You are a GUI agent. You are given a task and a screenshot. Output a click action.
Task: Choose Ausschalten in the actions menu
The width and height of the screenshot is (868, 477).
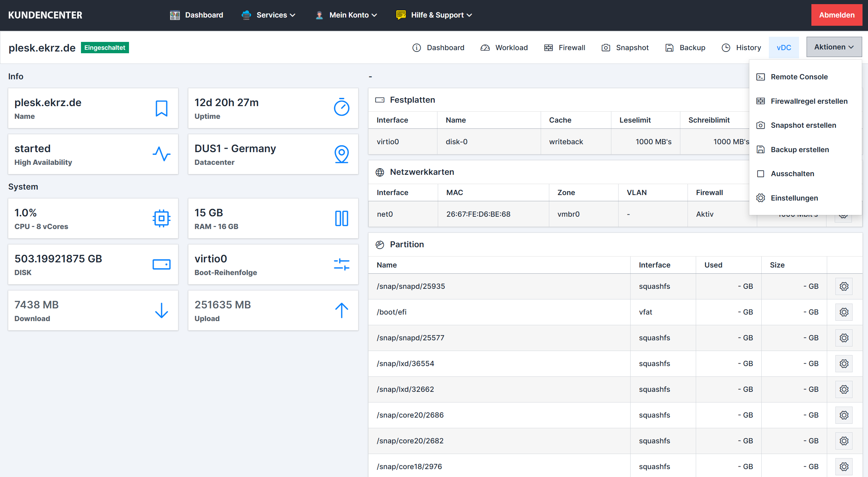point(792,174)
